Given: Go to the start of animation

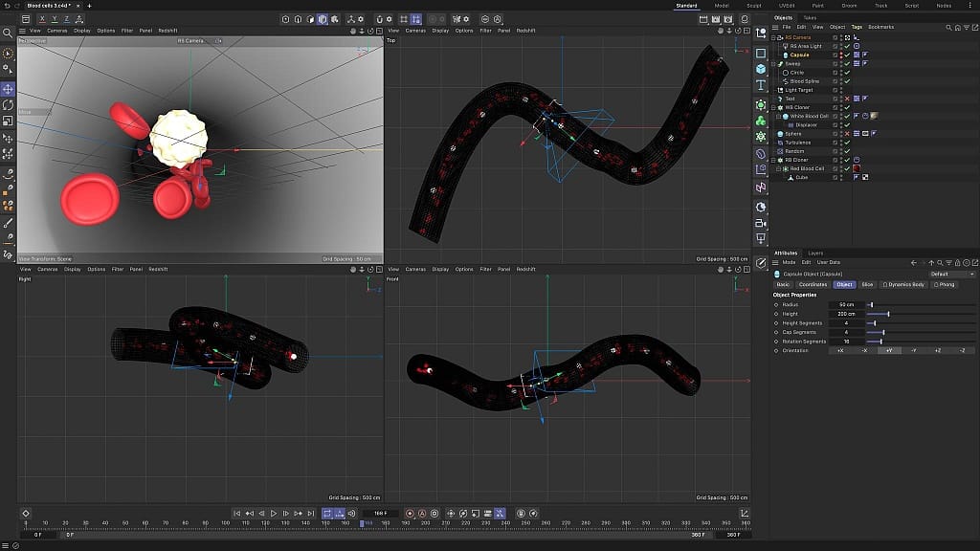Looking at the screenshot, I should click(237, 513).
